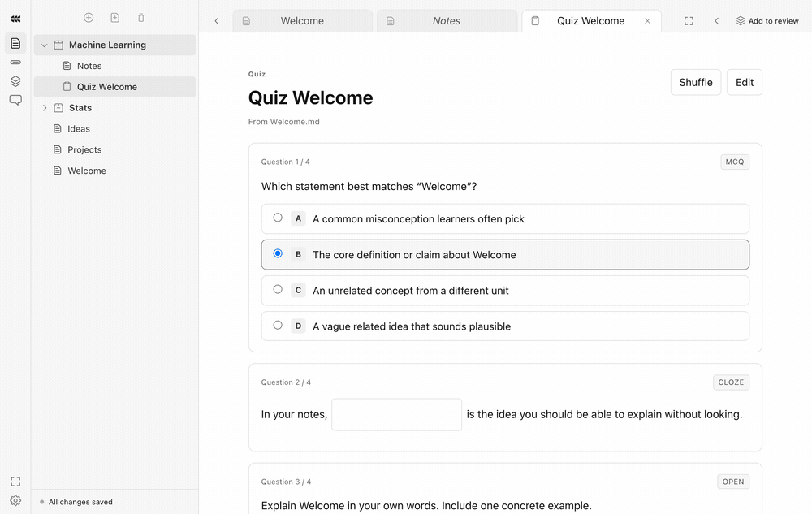
Task: Open the Ideas note in the sidebar
Action: (x=114, y=129)
